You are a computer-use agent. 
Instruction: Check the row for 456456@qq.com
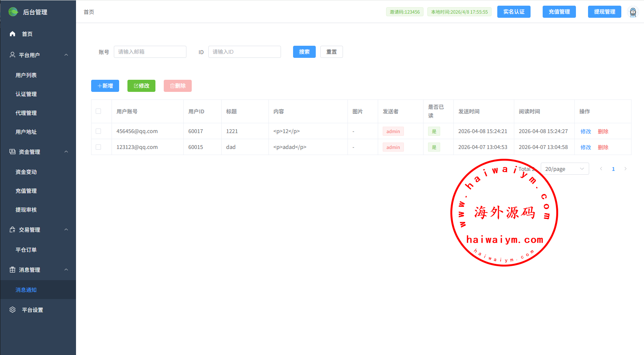98,131
